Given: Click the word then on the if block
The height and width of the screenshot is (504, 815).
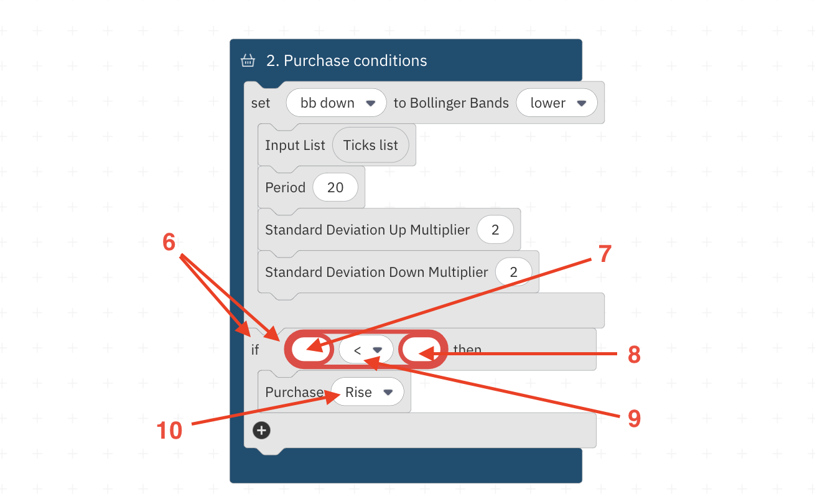Looking at the screenshot, I should (468, 349).
